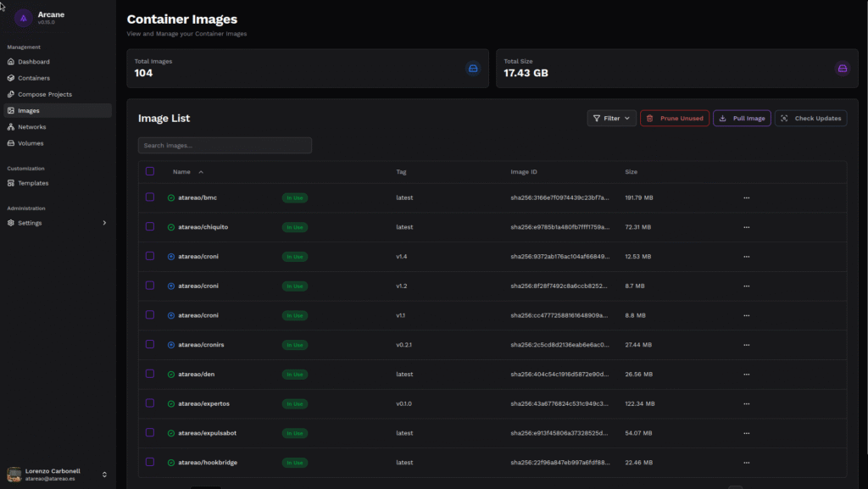Click the Arcane logo icon

tap(24, 17)
